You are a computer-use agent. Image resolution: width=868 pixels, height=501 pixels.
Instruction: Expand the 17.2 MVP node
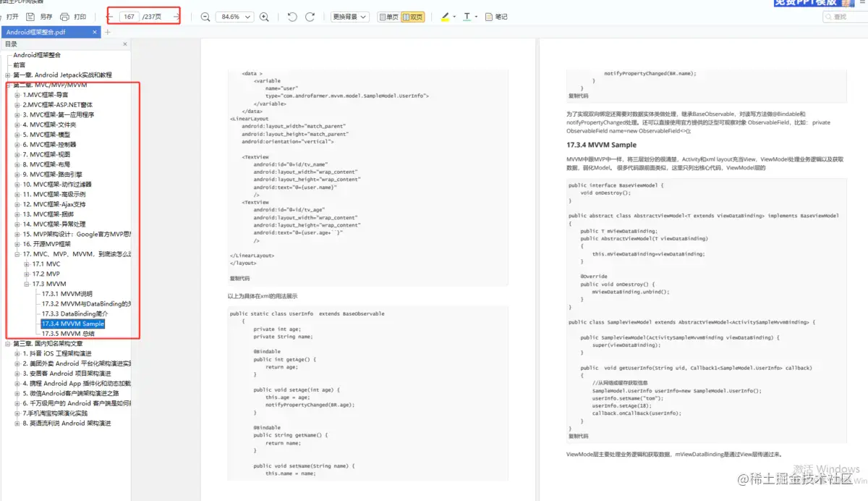click(x=27, y=274)
